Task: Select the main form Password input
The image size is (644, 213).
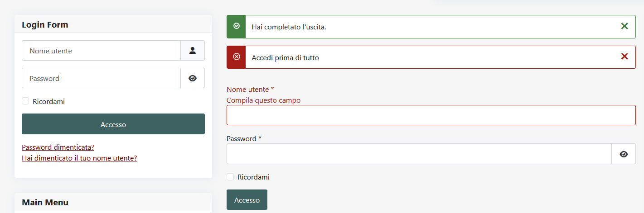Action: 419,154
